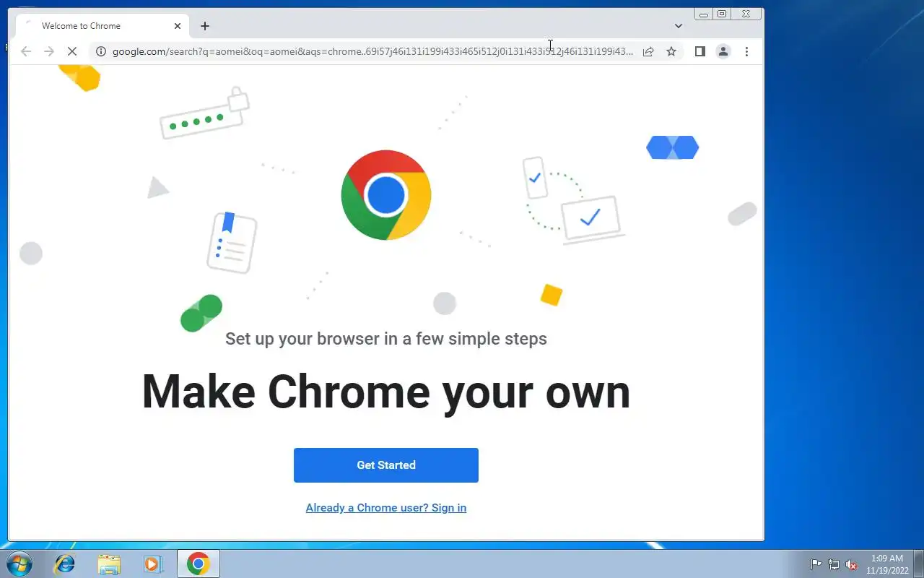
Task: Bookmark this page with the star
Action: [671, 51]
